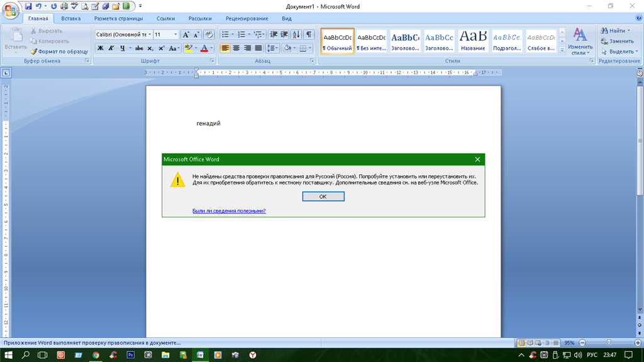
Task: Align text left
Action: point(225,48)
